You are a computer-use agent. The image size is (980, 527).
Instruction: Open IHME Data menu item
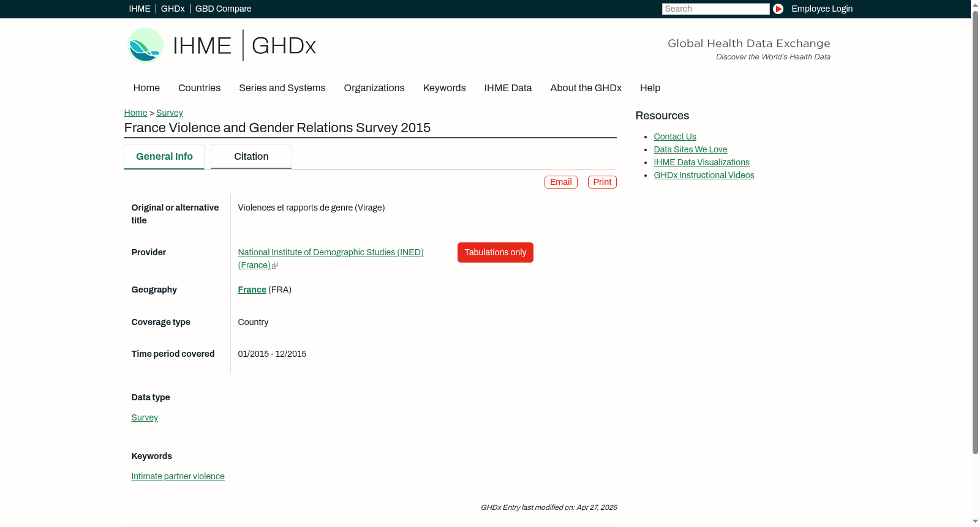tap(508, 88)
